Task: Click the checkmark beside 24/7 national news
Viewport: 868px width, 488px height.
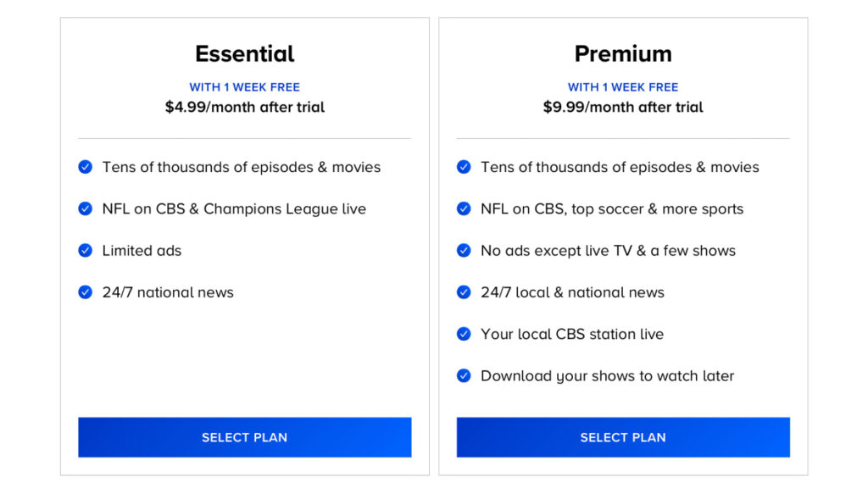Action: [x=85, y=292]
